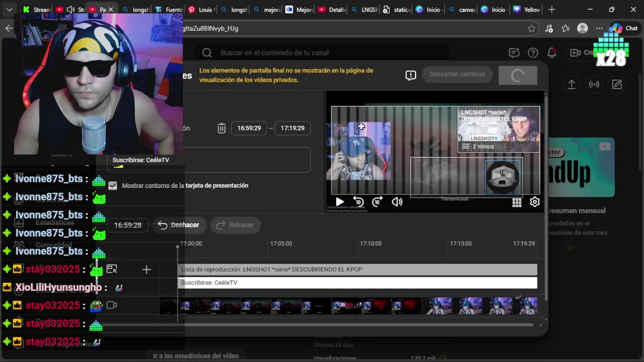Image resolution: width=644 pixels, height=362 pixels.
Task: Toggle Mostrar contorno de la tarjeta checkbox
Action: click(113, 186)
